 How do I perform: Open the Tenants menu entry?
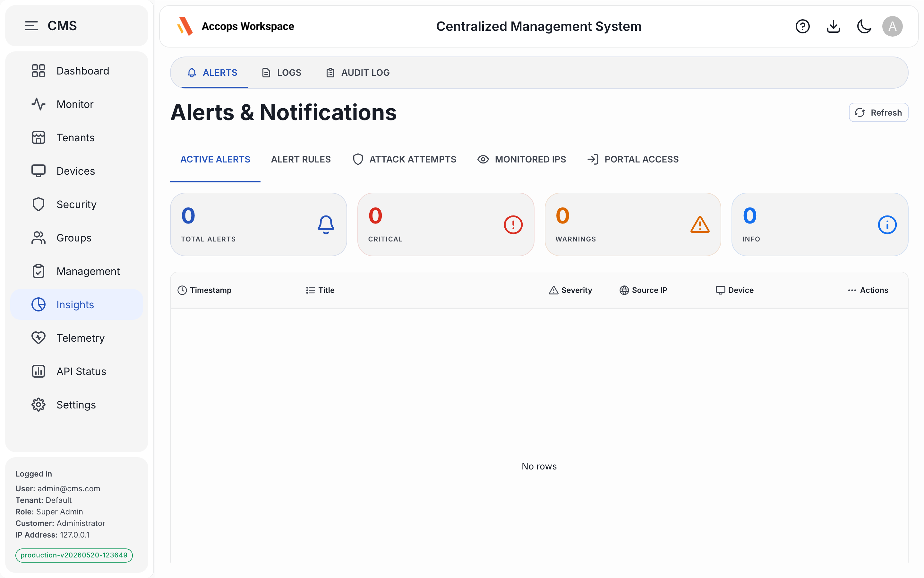(x=77, y=138)
